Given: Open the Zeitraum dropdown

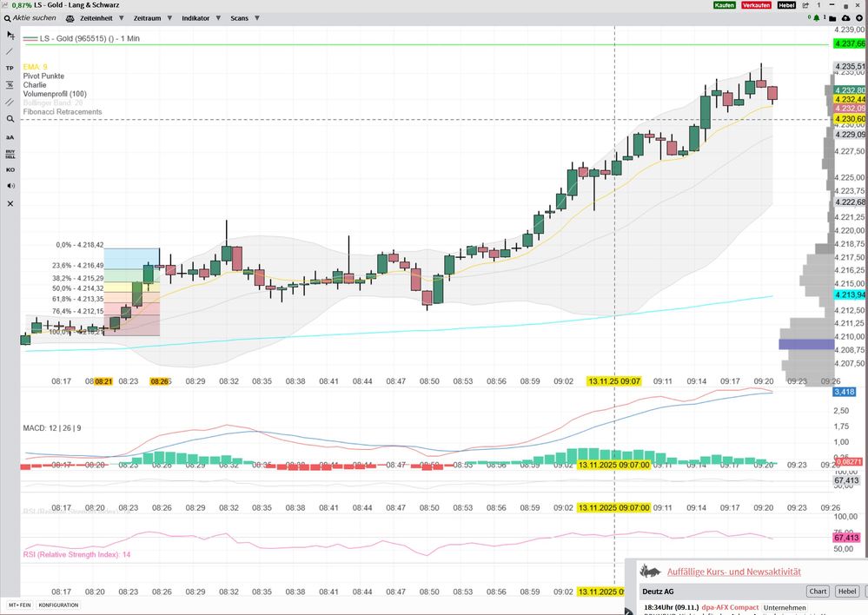Looking at the screenshot, I should coord(152,17).
